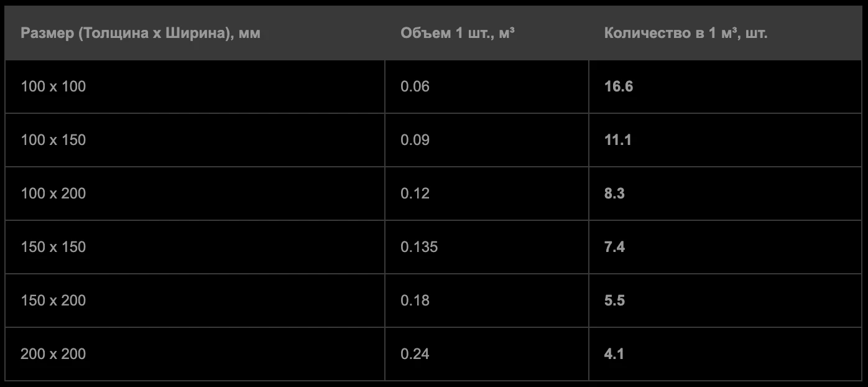The image size is (868, 387).
Task: Click the bold quantity value 16.6
Action: click(619, 86)
